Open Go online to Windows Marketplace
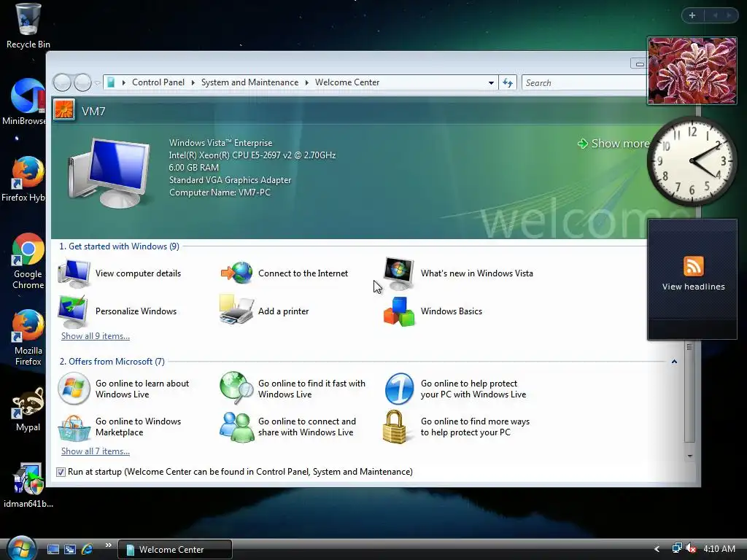Image resolution: width=747 pixels, height=560 pixels. 120,427
